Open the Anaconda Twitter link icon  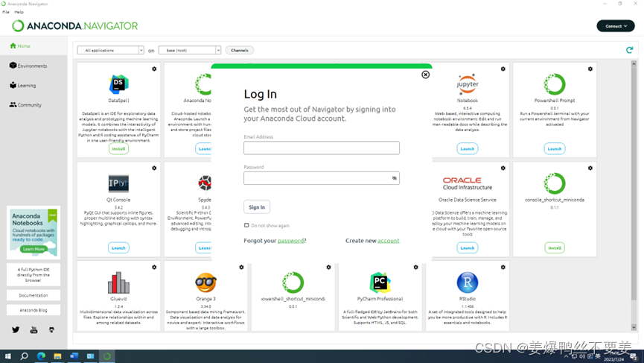pos(16,329)
